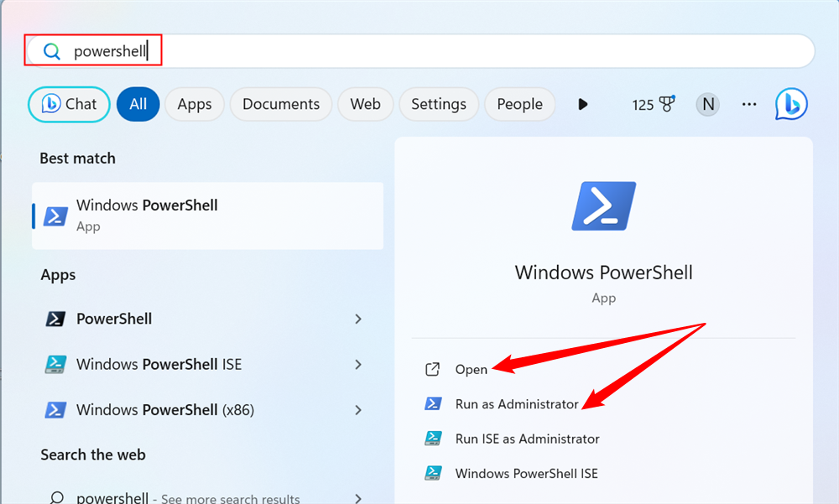This screenshot has width=839, height=504.
Task: Click the Microsoft Rewards trophy icon
Action: [x=663, y=104]
